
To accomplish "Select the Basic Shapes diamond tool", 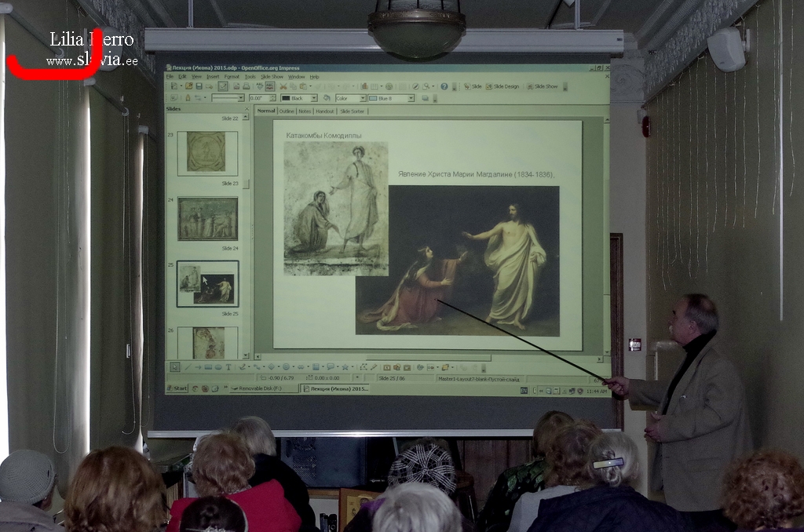I will coord(271,367).
